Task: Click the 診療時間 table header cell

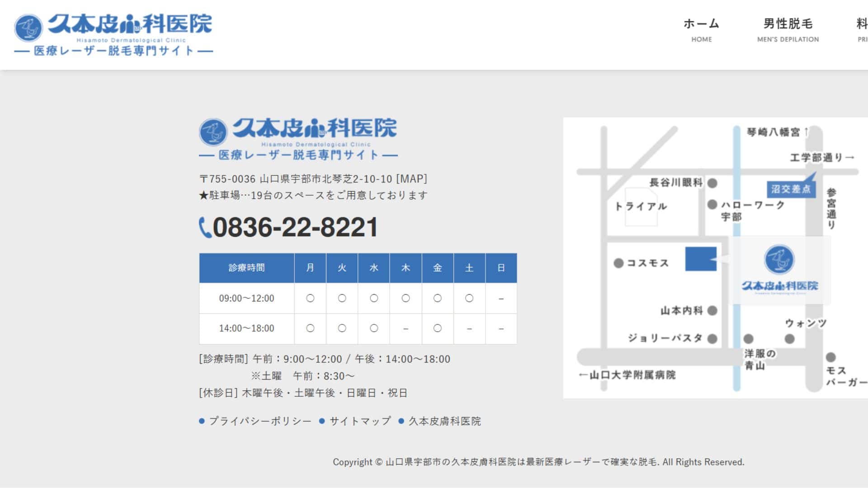Action: point(246,268)
